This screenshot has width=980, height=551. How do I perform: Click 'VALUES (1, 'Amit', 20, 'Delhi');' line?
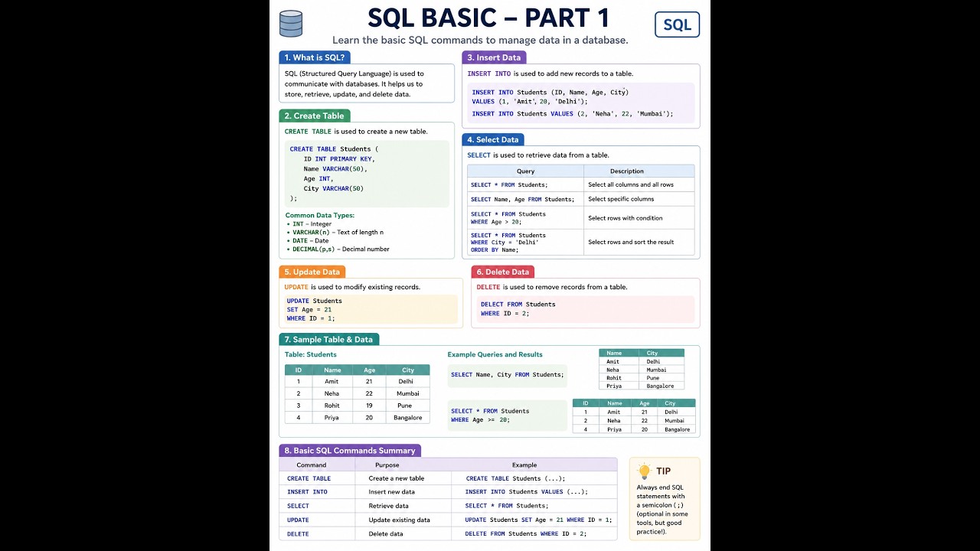(530, 101)
